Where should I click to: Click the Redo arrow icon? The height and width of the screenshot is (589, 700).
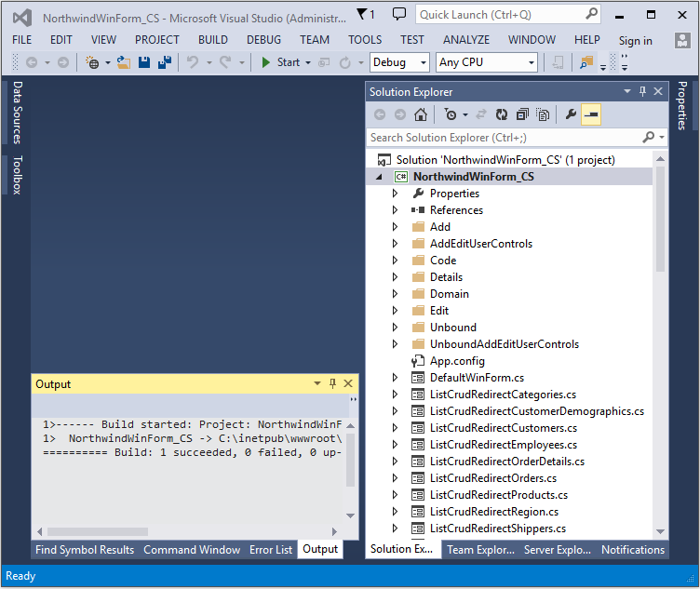pos(225,62)
